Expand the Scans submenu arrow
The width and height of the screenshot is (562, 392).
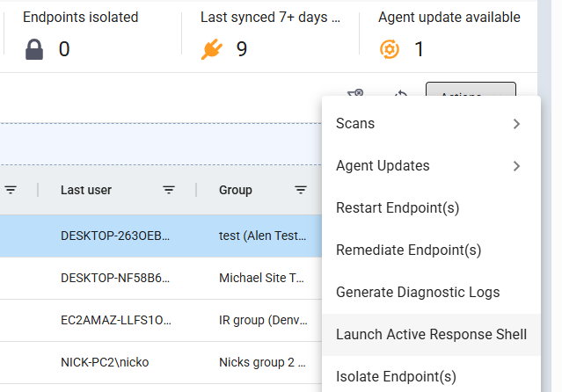516,124
